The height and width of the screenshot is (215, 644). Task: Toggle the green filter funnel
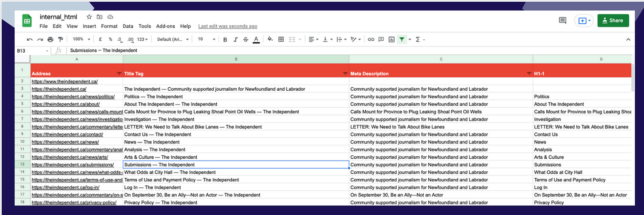[402, 39]
